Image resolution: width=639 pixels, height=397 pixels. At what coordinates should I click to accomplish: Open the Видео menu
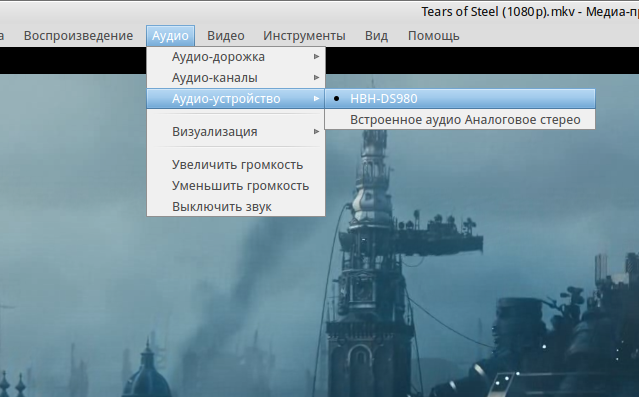tap(226, 36)
